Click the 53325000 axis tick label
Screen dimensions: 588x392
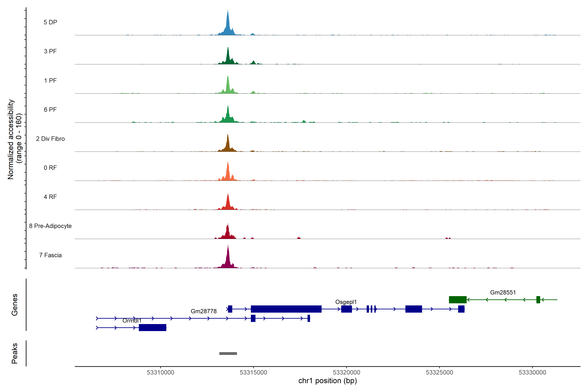click(439, 372)
